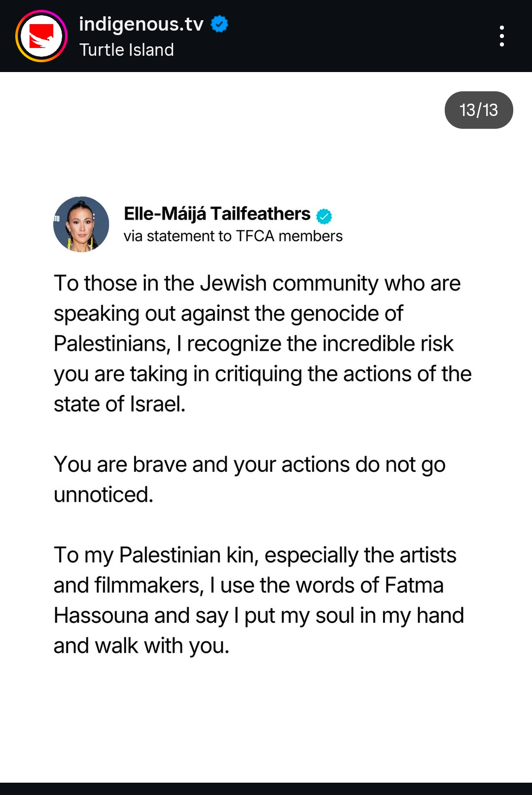Click the teal verified badge beside Tailfeathers
The width and height of the screenshot is (532, 795).
coord(324,216)
